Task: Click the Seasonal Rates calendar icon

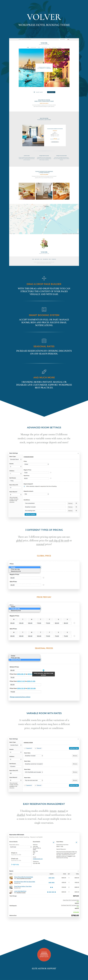Action: click(44, 341)
